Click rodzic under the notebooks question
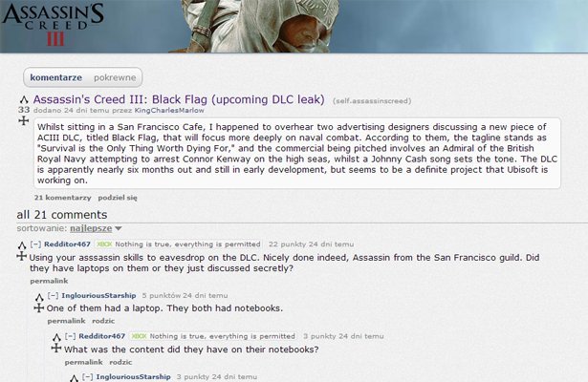The image size is (588, 382). click(x=120, y=362)
